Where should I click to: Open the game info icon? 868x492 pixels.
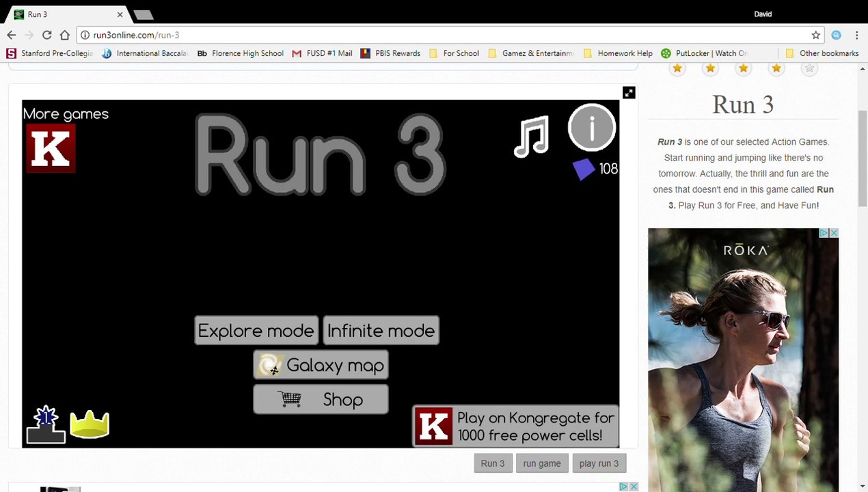[591, 127]
